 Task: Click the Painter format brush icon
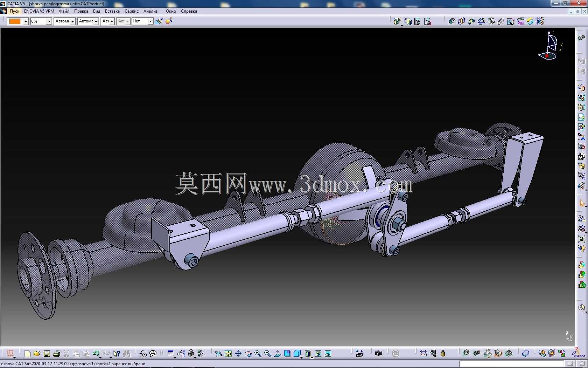pyautogui.click(x=159, y=21)
